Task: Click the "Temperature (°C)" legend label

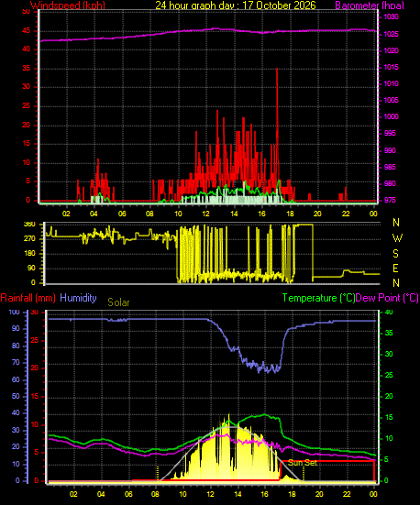Action: [x=318, y=298]
